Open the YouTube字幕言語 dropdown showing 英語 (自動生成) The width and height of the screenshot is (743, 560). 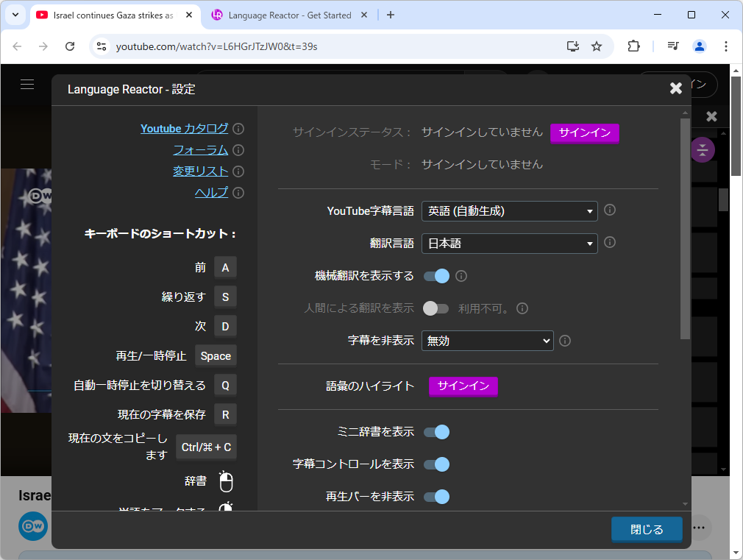click(509, 210)
